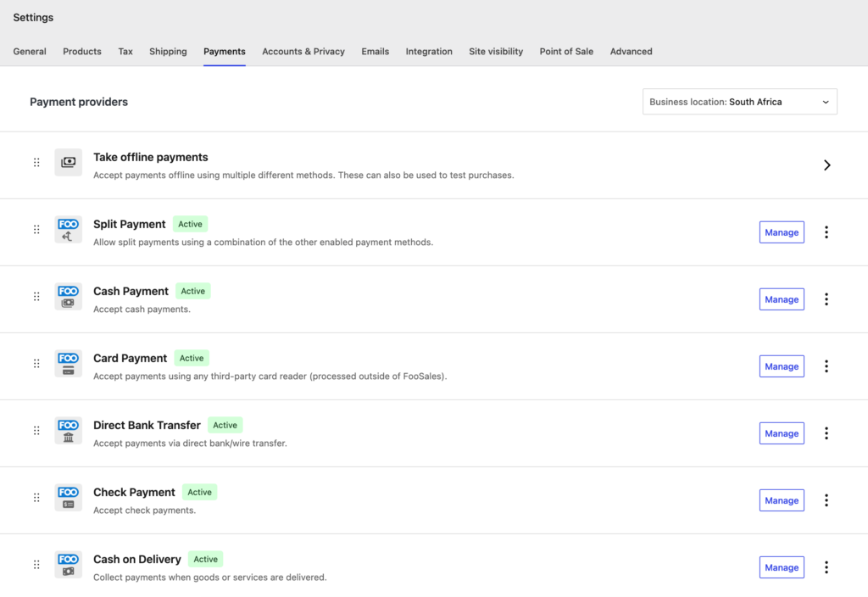Click the drag handle for Card Payment
The width and height of the screenshot is (868, 597).
pyautogui.click(x=36, y=363)
